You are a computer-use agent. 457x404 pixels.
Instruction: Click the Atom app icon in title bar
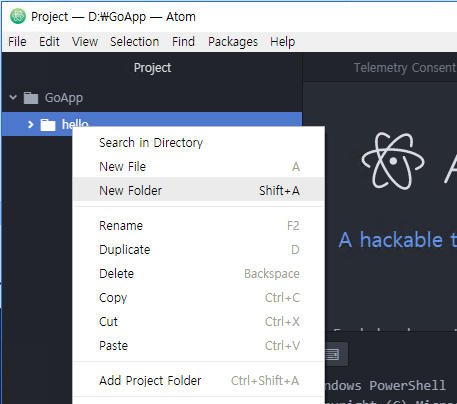pyautogui.click(x=18, y=16)
